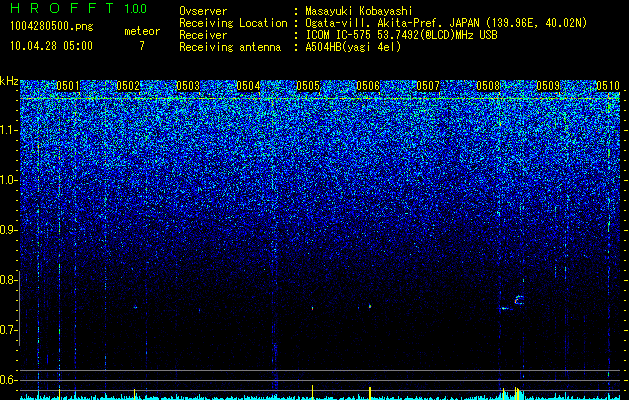Image resolution: width=629 pixels, height=400 pixels.
Task: Click the curved meteor echo right of 0508
Action: tap(519, 300)
